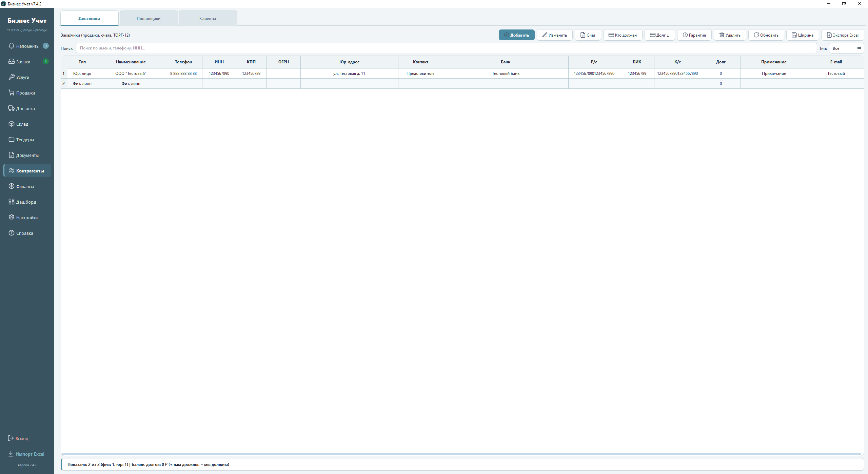
Task: Open the Тендеры section
Action: 27,140
